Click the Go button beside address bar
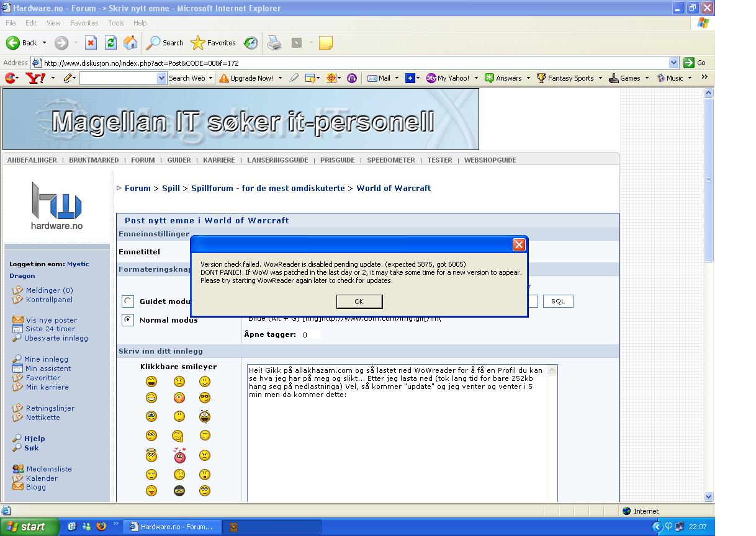756x536 pixels. pyautogui.click(x=695, y=63)
